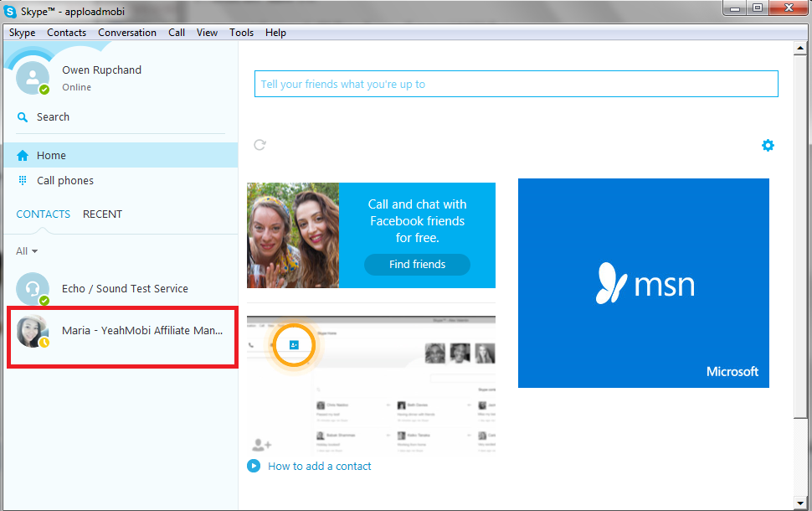Click Echo / Sound Test Service avatar
This screenshot has width=812, height=511.
33,289
